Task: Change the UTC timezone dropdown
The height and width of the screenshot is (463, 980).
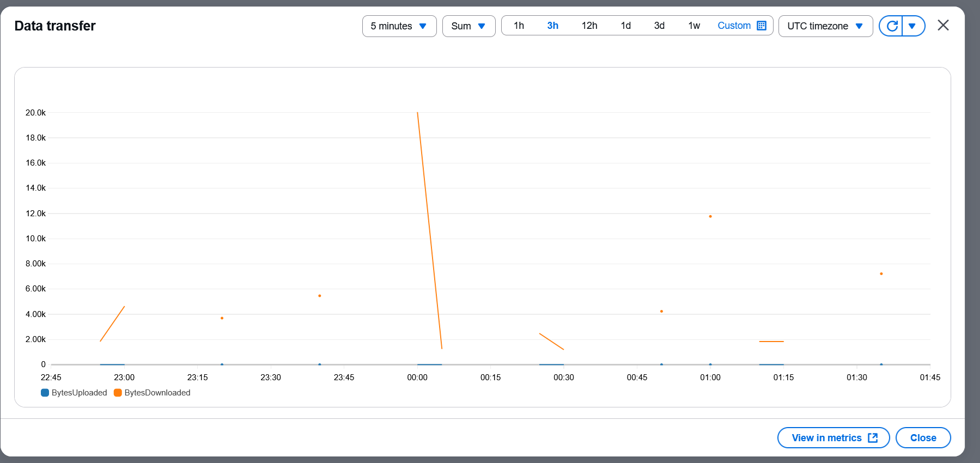Action: click(825, 26)
